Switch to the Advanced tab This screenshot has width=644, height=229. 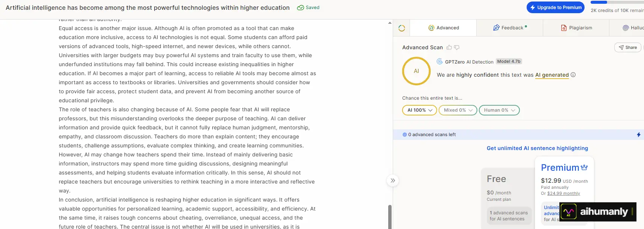tap(443, 28)
